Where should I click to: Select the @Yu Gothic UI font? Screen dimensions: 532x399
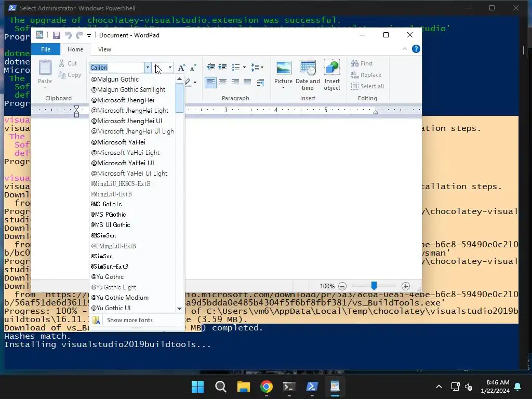[132, 308]
